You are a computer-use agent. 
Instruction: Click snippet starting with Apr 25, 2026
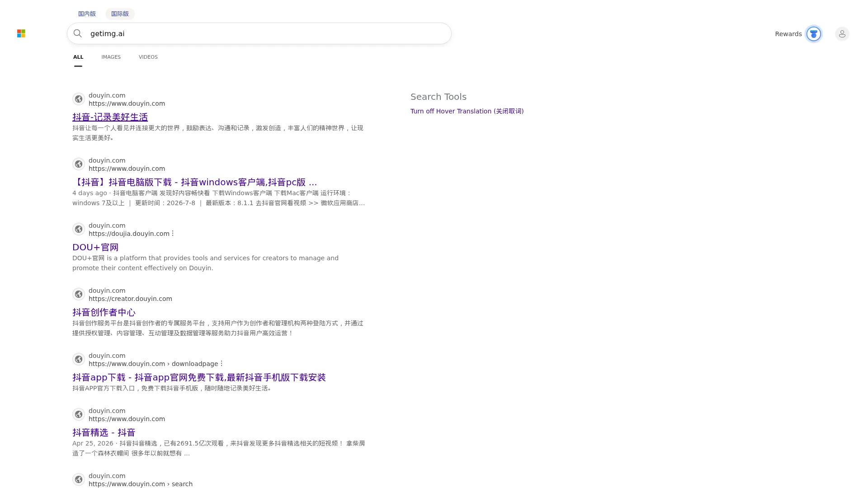(x=218, y=448)
